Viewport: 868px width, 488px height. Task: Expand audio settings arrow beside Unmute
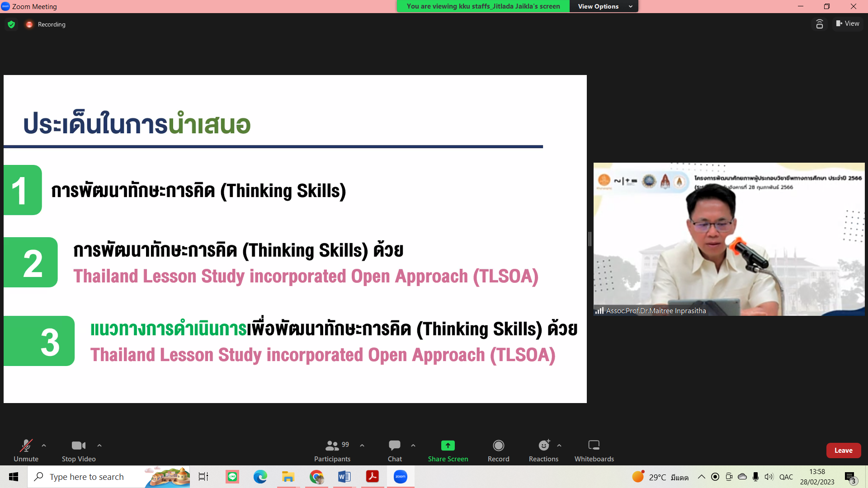(x=44, y=446)
